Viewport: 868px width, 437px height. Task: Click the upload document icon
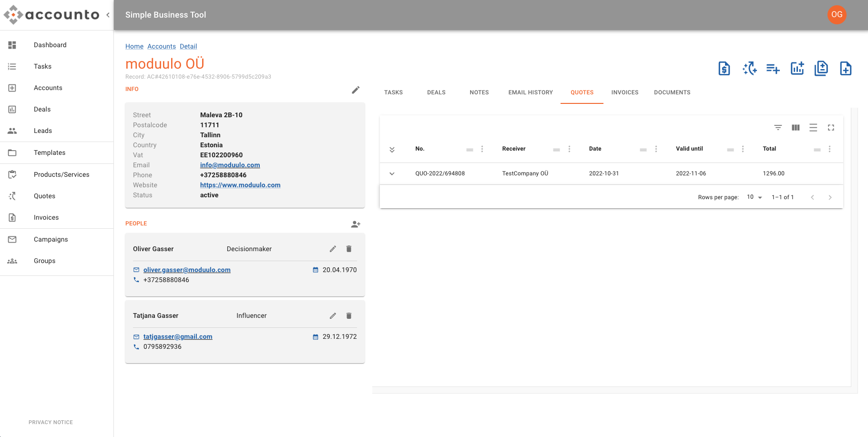(821, 69)
